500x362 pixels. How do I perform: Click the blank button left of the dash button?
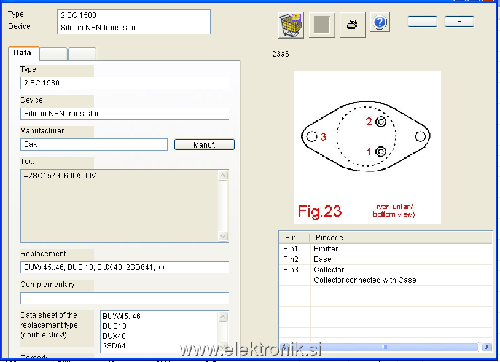coord(422,22)
